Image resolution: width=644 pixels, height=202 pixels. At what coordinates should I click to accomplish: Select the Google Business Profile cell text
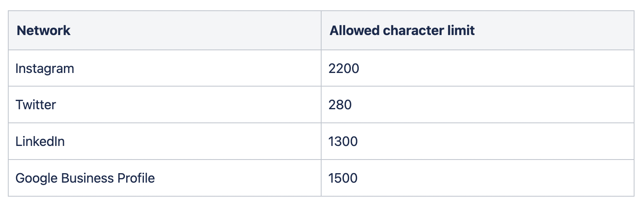[x=85, y=178]
